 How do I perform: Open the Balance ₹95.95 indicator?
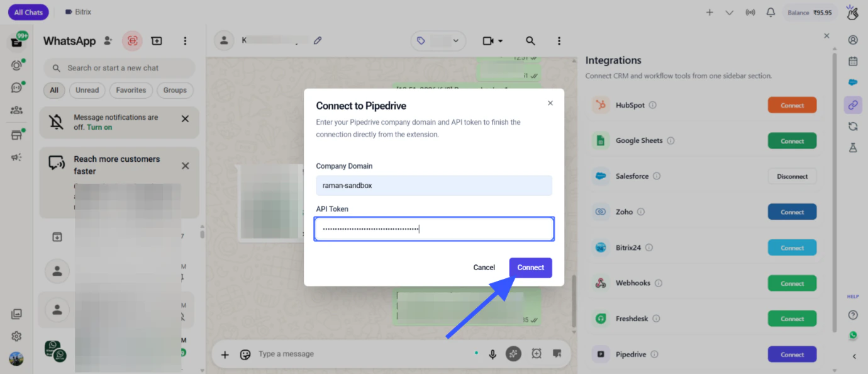[810, 12]
